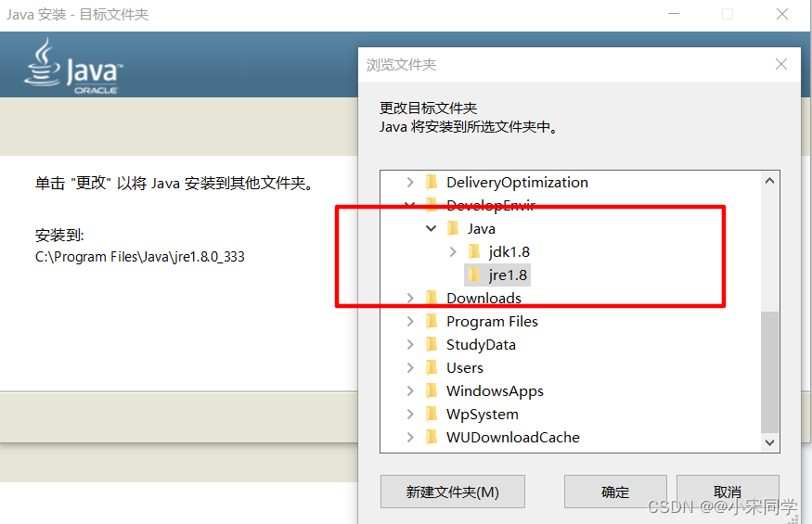This screenshot has width=812, height=524.
Task: Click the jre1.8 folder icon
Action: coord(474,275)
